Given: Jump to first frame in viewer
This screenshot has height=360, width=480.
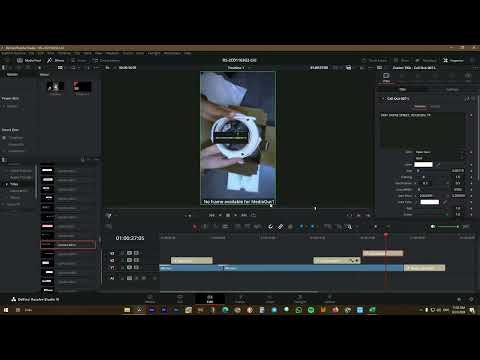Looking at the screenshot, I should [x=211, y=215].
